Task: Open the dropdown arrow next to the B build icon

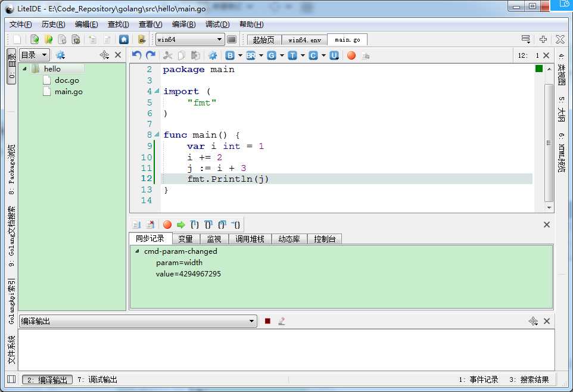Action: 240,55
